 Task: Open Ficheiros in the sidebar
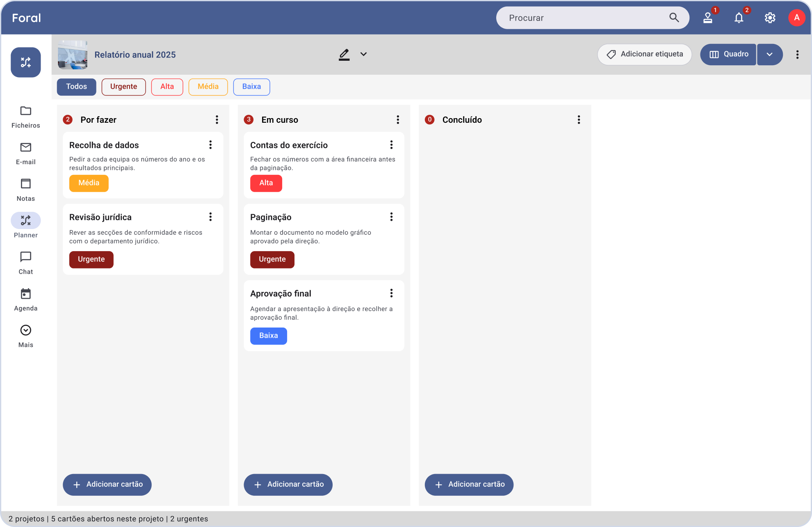(25, 117)
